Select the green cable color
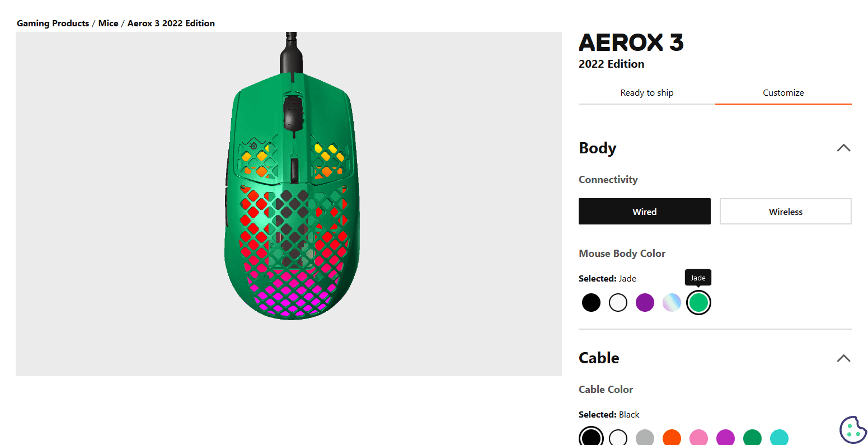 pos(752,438)
